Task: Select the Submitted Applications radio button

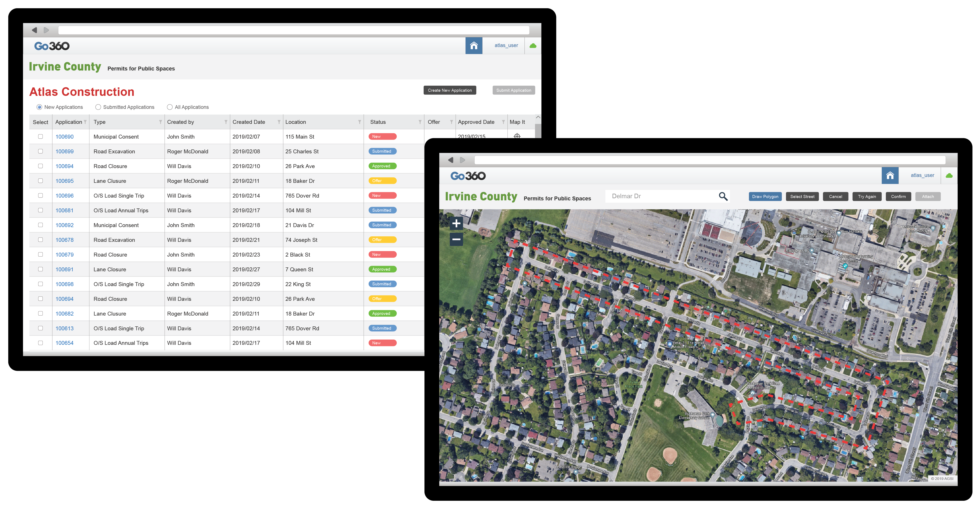Action: coord(98,107)
